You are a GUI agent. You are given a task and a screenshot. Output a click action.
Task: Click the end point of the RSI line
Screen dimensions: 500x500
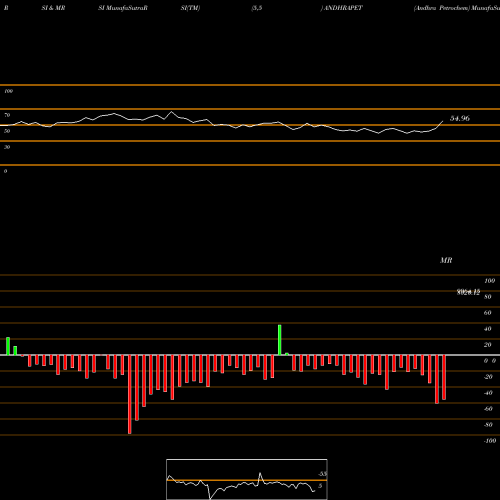(x=443, y=121)
